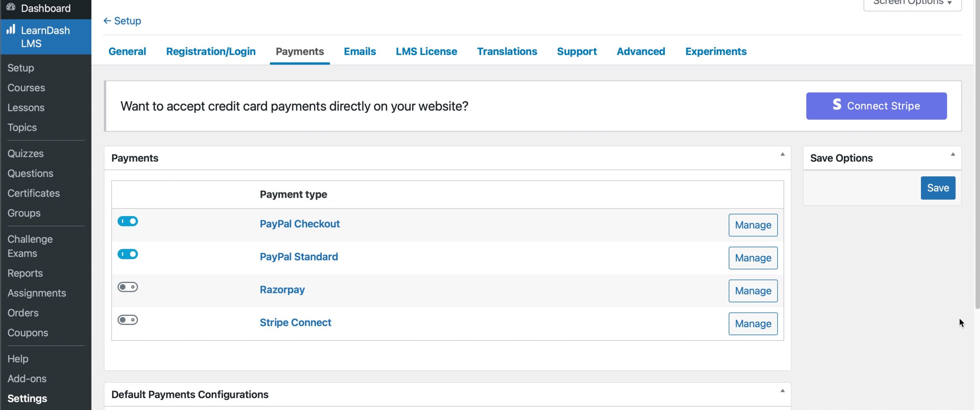Click the credit card payments prompt text
Viewport: 980px width, 410px height.
(294, 106)
